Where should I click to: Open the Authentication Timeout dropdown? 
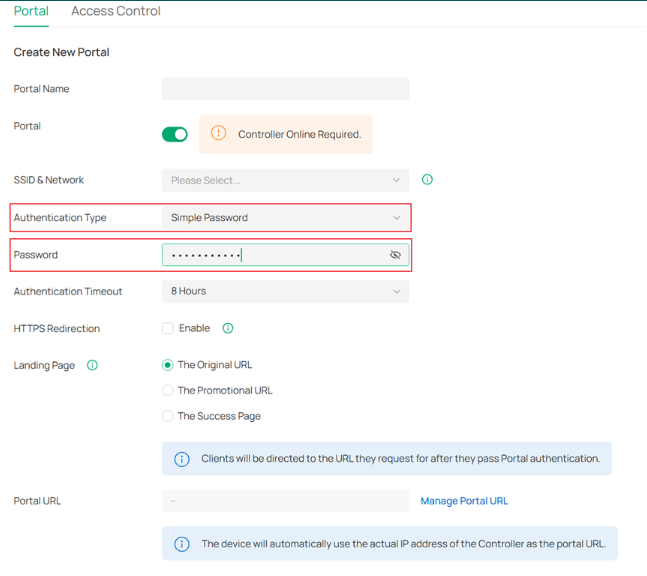pos(285,291)
